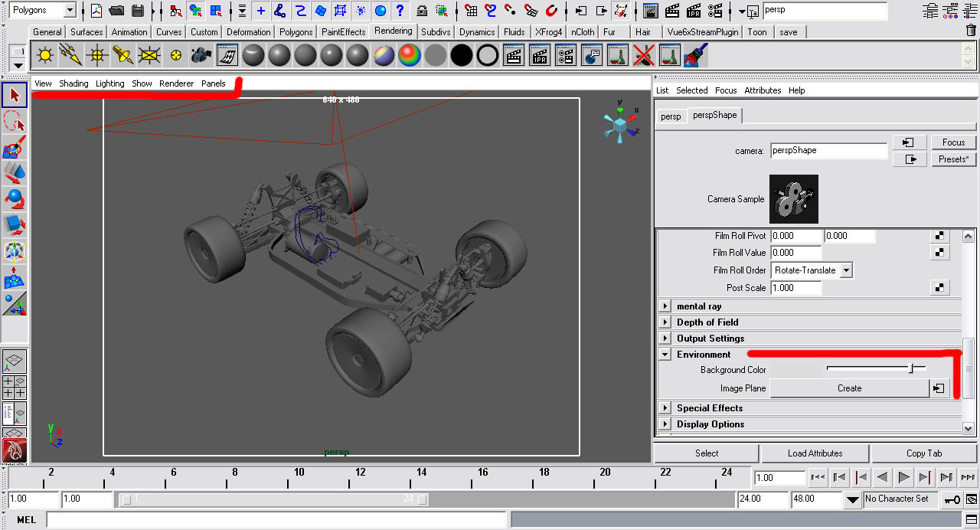Create an area light from shelf

click(x=149, y=55)
